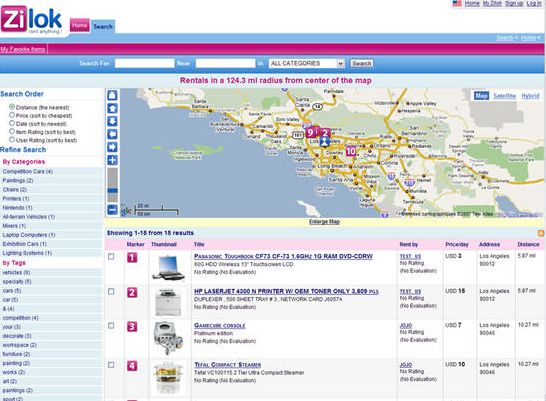Open the Search navigation tab
Image resolution: width=546 pixels, height=401 pixels.
click(x=103, y=26)
